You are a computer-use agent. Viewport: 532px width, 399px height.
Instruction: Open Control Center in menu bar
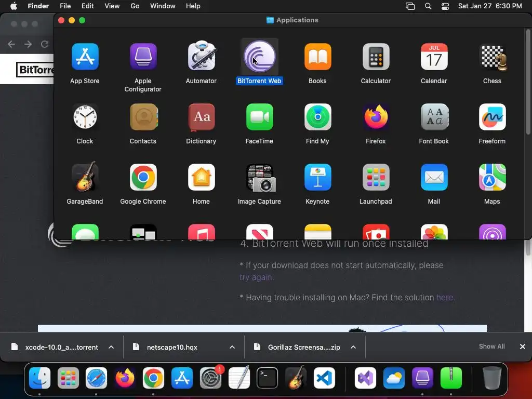coord(445,6)
